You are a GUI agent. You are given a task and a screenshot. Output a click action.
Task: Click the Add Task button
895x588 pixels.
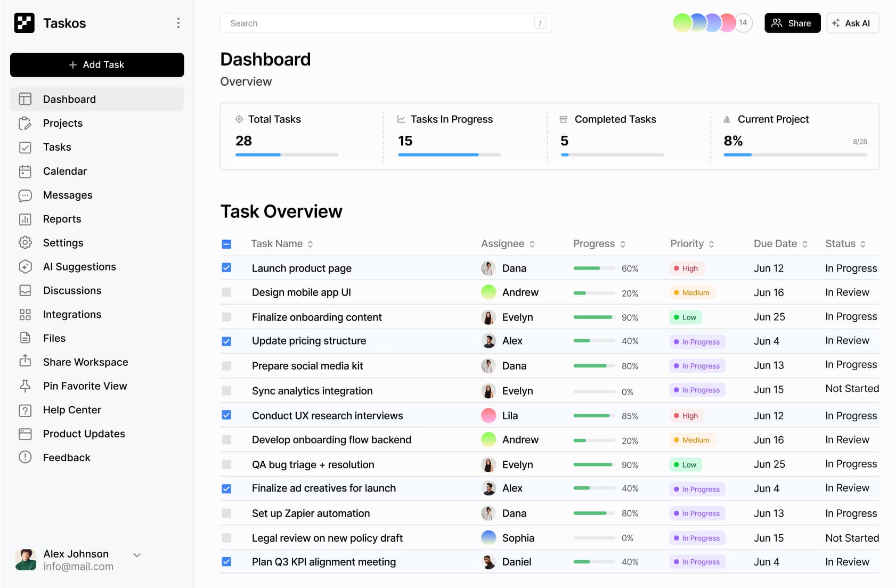click(x=97, y=64)
